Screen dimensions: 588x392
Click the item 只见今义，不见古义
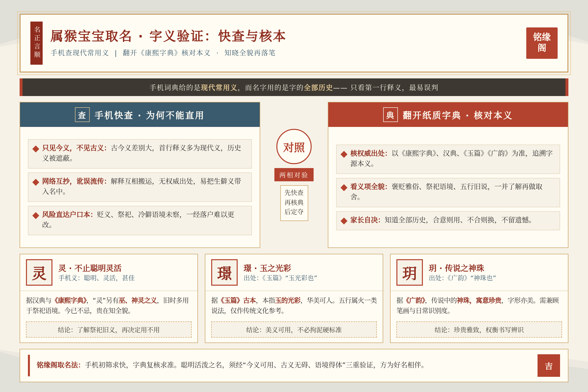click(x=140, y=154)
